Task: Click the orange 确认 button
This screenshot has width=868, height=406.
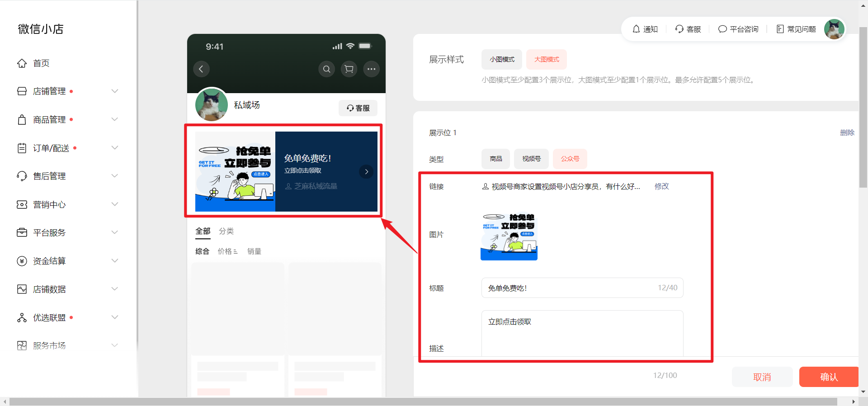Action: 829,377
